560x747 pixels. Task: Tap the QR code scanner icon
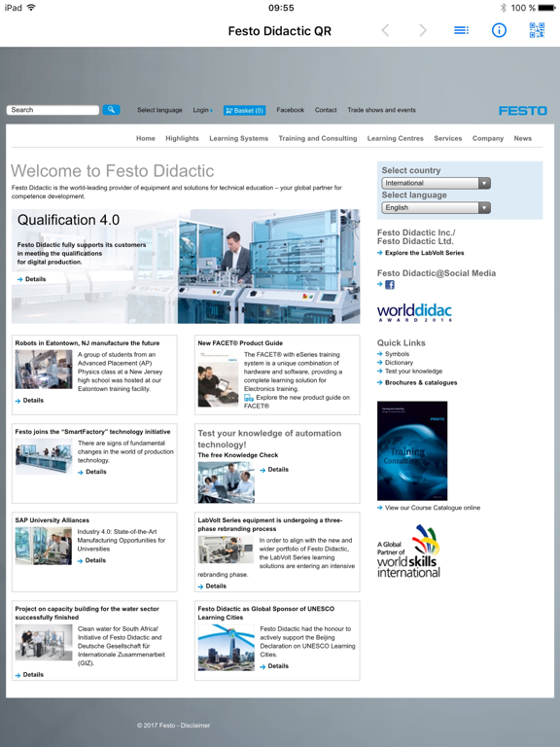click(537, 30)
